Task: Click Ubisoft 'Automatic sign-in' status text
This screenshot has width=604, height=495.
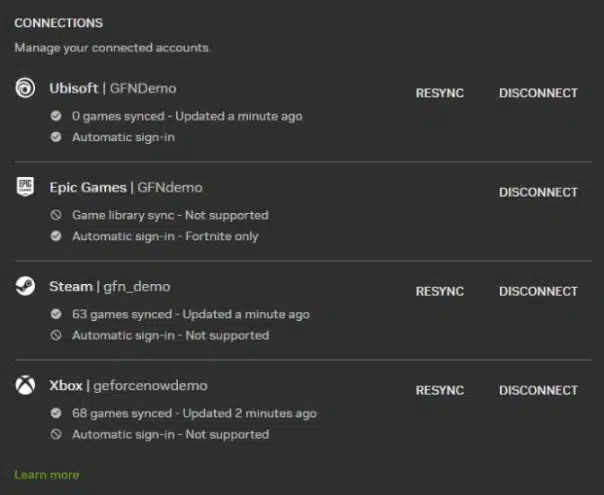Action: 123,137
